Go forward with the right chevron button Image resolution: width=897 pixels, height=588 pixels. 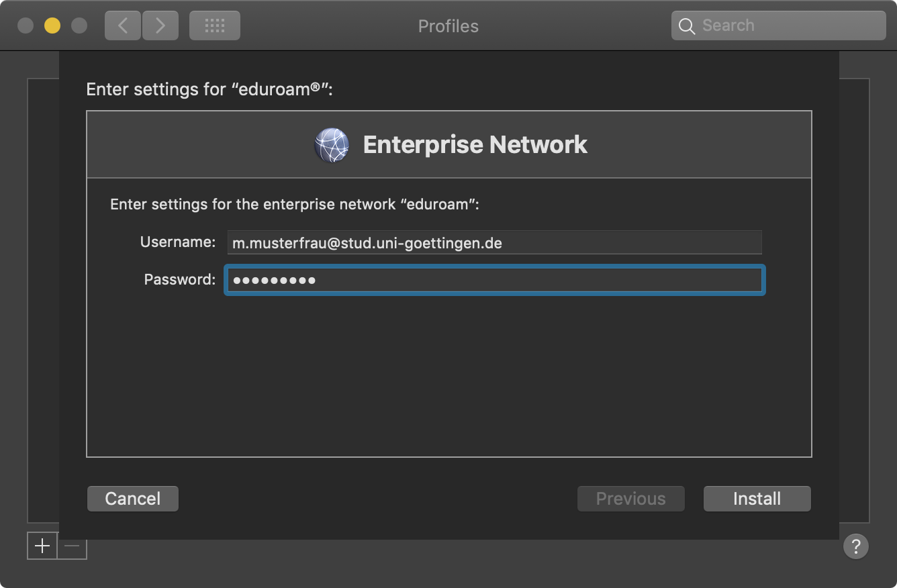160,26
